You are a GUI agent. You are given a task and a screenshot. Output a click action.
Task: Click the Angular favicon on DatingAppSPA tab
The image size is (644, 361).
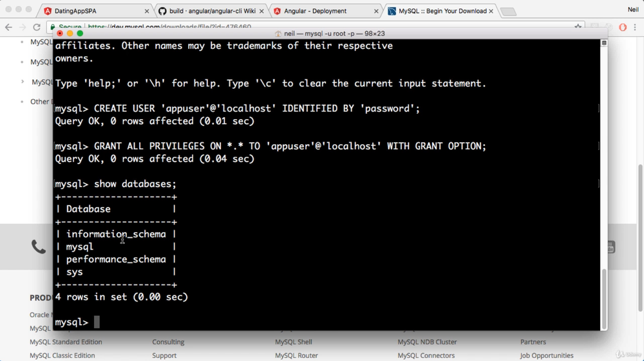pos(48,11)
